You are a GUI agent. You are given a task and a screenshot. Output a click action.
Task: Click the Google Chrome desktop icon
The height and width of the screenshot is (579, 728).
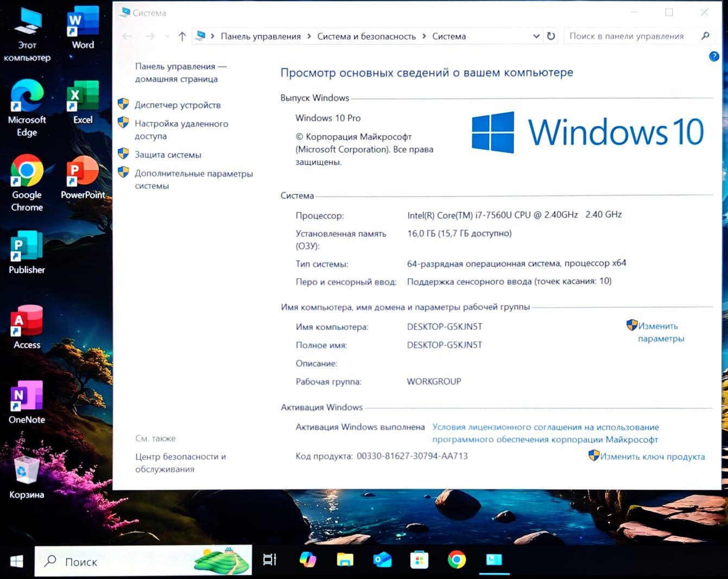(27, 183)
